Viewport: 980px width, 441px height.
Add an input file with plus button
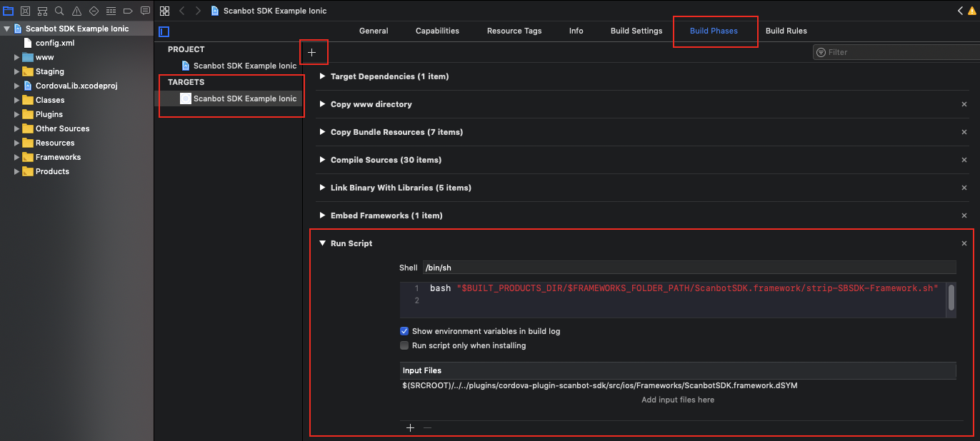pyautogui.click(x=410, y=427)
